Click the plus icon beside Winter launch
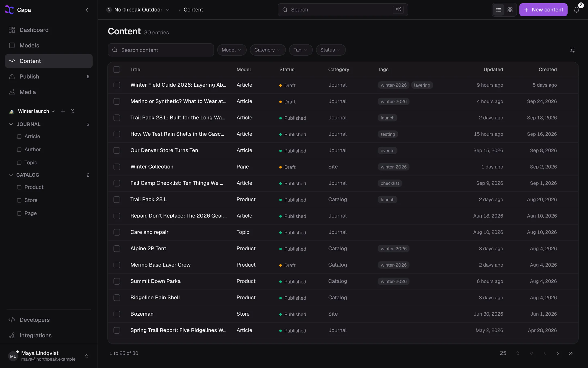 click(63, 111)
